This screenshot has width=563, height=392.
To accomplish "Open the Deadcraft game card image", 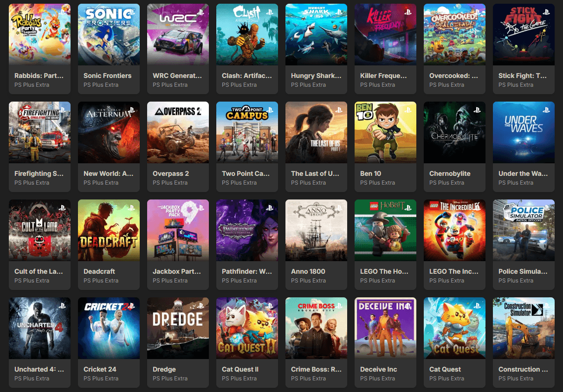I will 109,230.
